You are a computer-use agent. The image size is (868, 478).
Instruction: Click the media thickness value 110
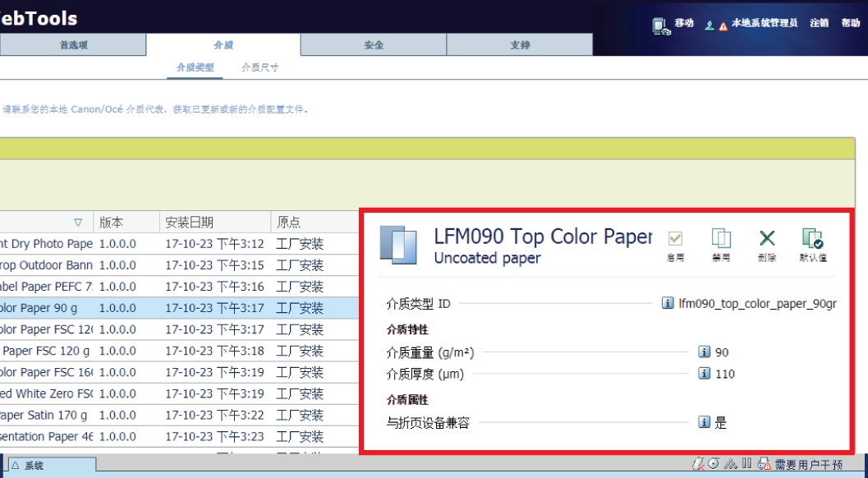[725, 374]
